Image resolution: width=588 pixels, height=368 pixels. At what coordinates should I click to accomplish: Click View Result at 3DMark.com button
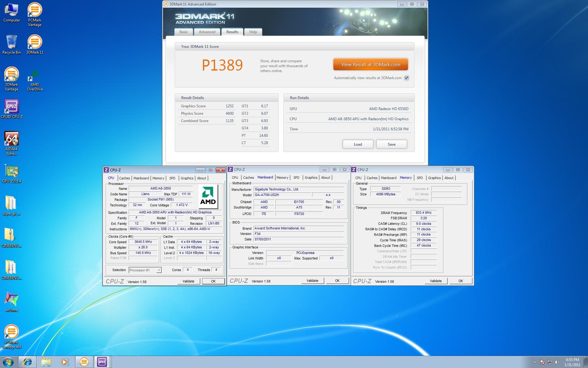371,65
